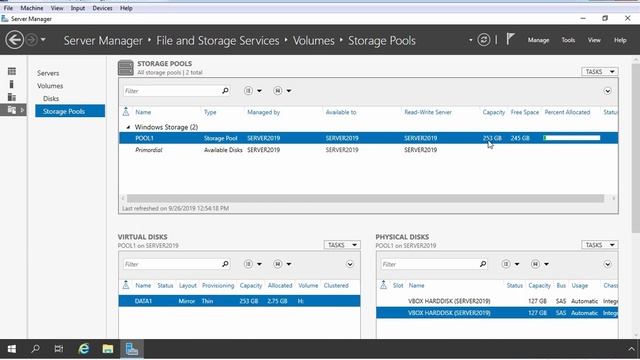This screenshot has height=360, width=640.
Task: Select the DATA1 virtual disk row
Action: (239, 301)
